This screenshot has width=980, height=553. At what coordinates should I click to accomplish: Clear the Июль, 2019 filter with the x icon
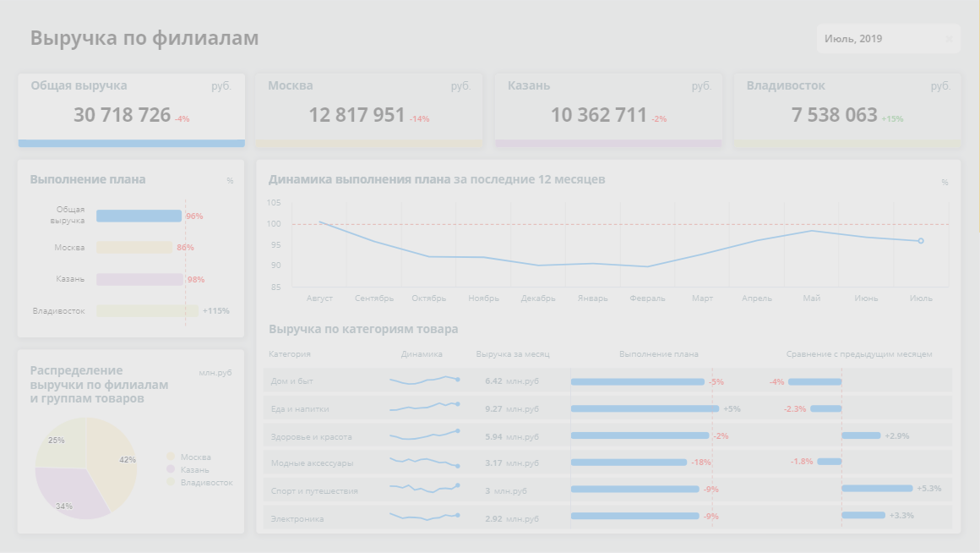coord(951,38)
